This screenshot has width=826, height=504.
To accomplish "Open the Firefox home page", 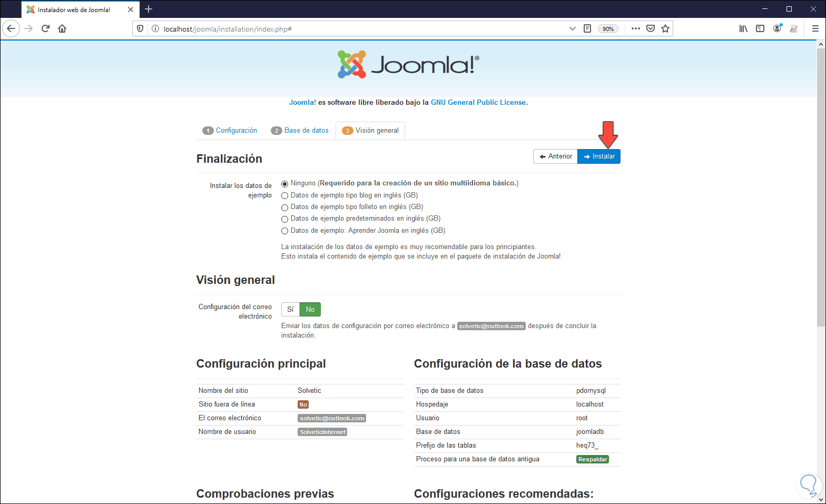I will point(62,28).
